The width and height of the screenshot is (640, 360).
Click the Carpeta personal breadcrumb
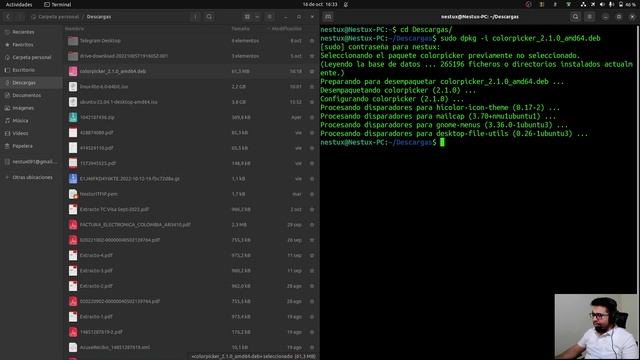click(55, 17)
